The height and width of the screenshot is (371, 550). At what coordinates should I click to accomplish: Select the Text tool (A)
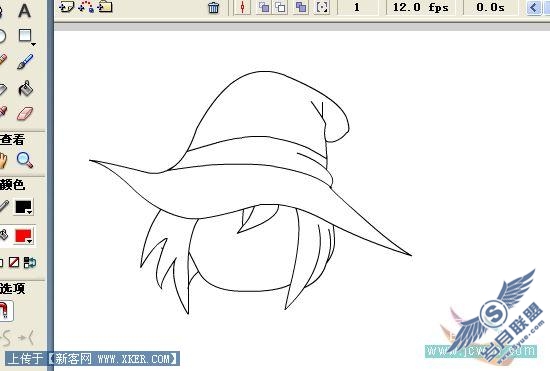24,11
